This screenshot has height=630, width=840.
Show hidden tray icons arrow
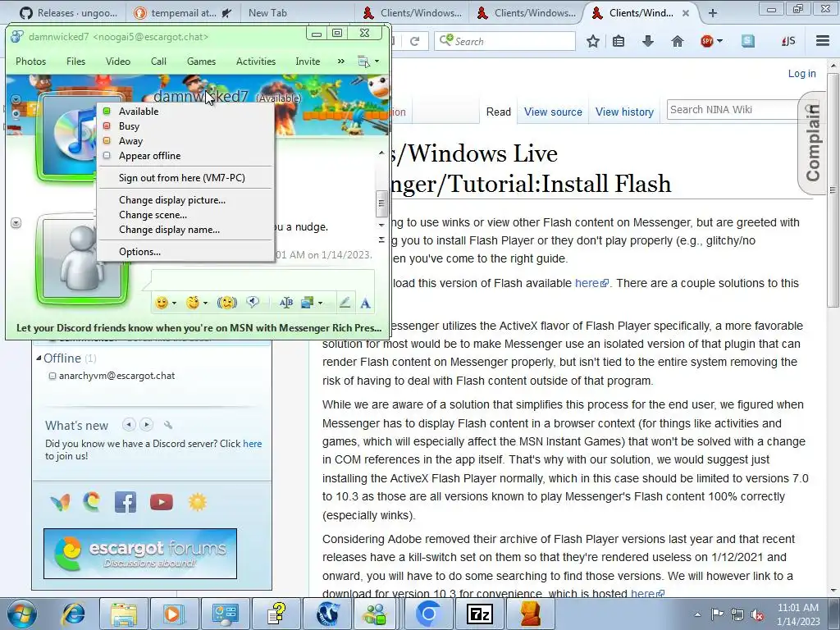coord(697,614)
